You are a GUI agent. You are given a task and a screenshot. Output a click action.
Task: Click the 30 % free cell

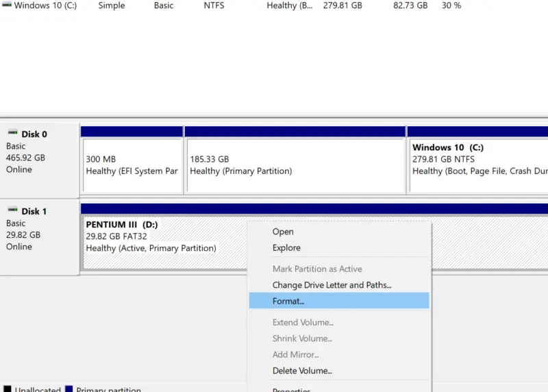(451, 5)
